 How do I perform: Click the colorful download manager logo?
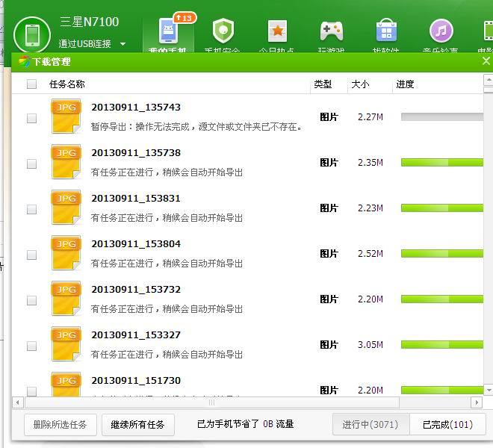[x=24, y=62]
